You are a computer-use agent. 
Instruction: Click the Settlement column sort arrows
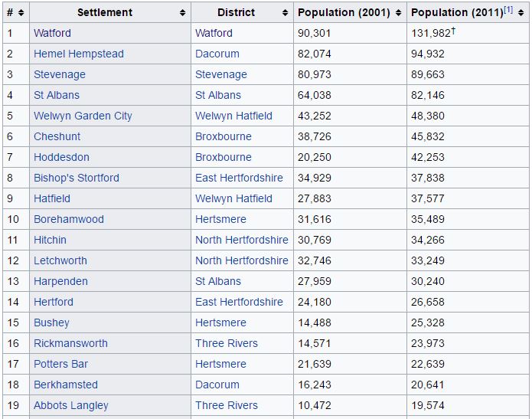(x=183, y=13)
